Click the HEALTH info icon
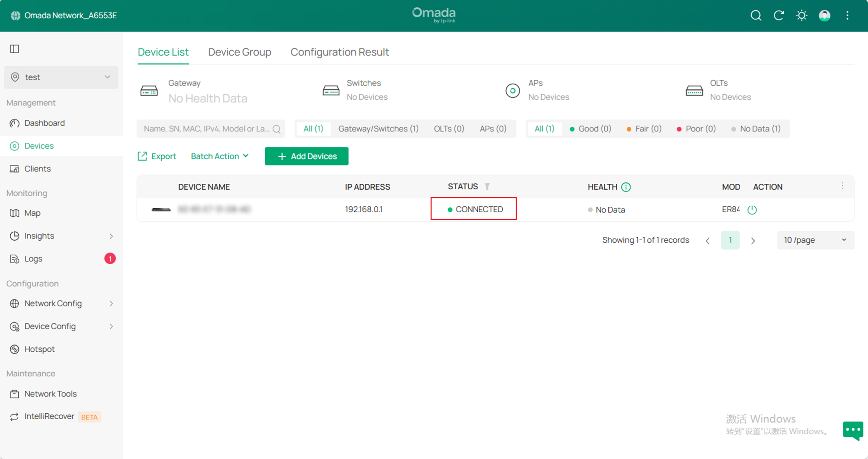This screenshot has height=459, width=868. coord(626,187)
